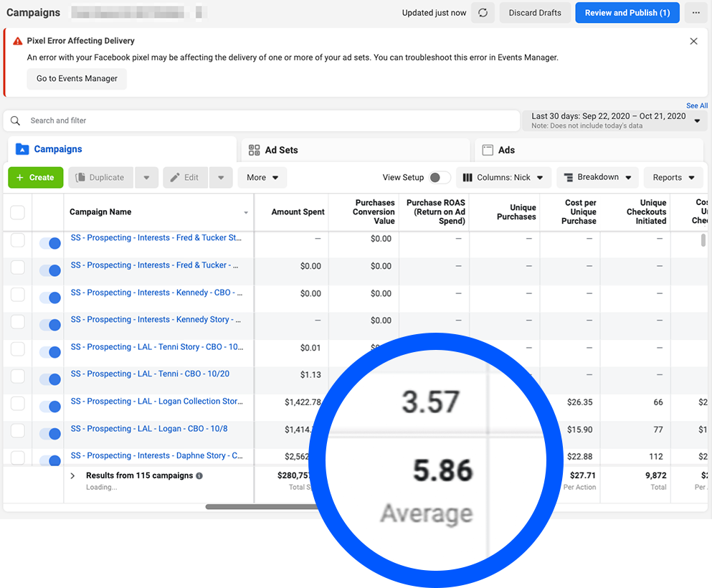
Task: Click the Ad Sets grid icon
Action: [255, 150]
